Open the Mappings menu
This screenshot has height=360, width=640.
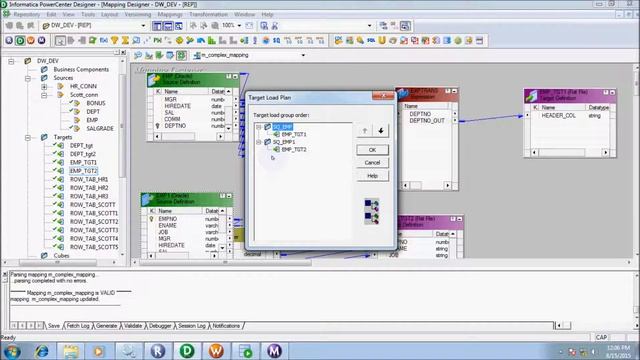(170, 14)
